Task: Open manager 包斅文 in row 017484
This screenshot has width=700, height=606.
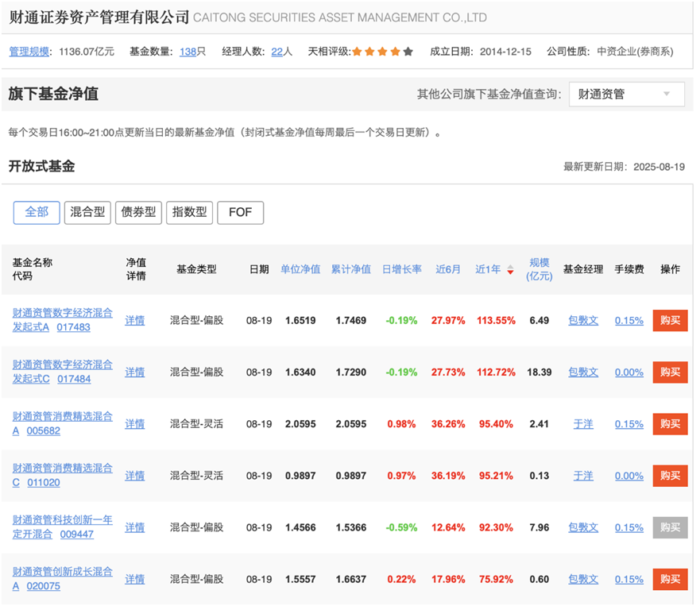Action: click(583, 372)
